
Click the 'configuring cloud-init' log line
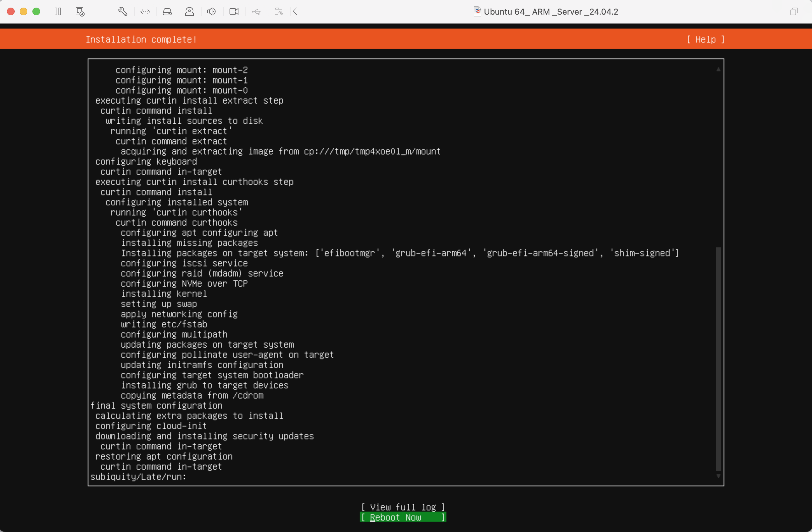point(151,426)
